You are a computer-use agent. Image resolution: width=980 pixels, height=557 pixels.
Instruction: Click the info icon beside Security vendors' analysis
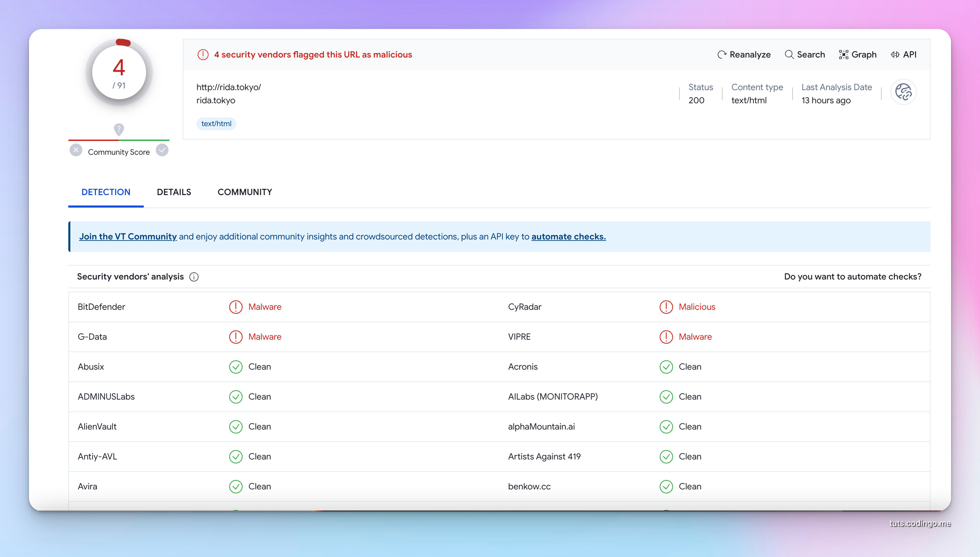194,277
